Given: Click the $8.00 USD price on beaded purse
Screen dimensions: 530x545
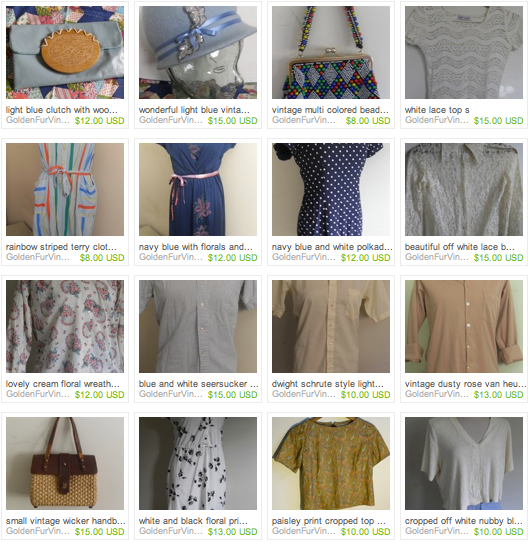Looking at the screenshot, I should click(x=368, y=121).
